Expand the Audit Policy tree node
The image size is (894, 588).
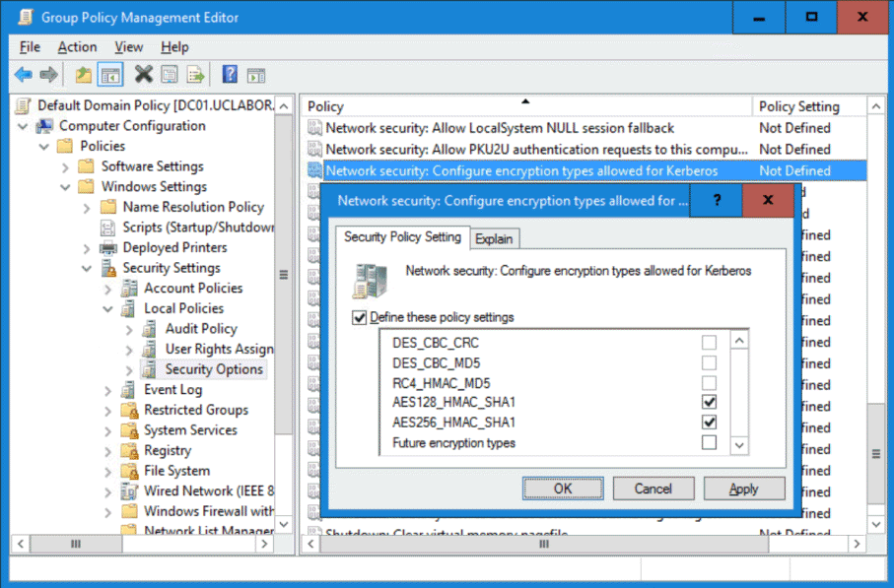pos(129,329)
